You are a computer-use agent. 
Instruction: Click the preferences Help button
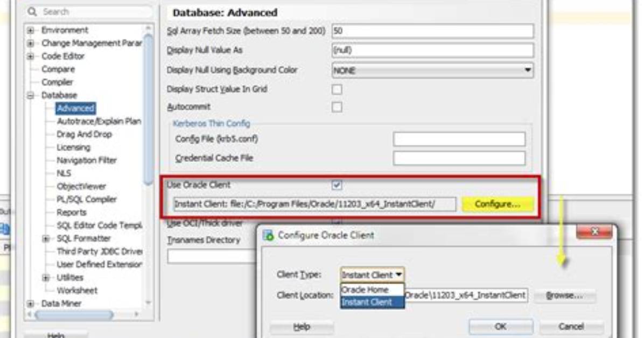coord(56,335)
